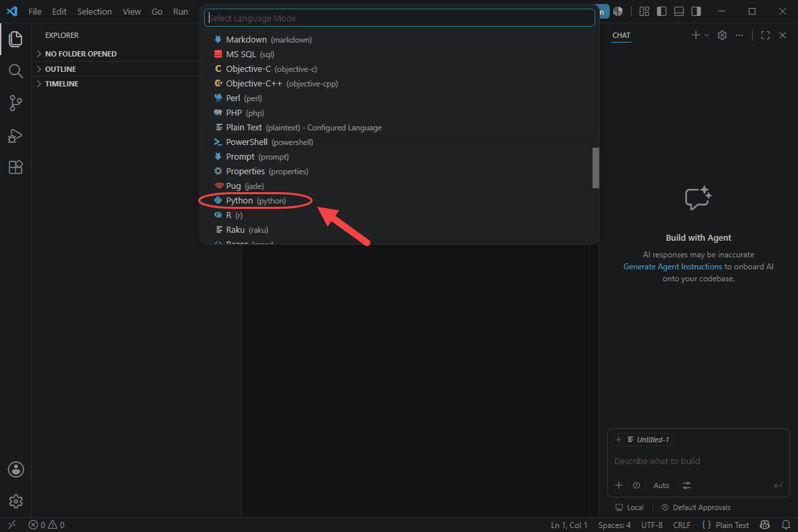Click the language list scrollbar thumb

[596, 168]
